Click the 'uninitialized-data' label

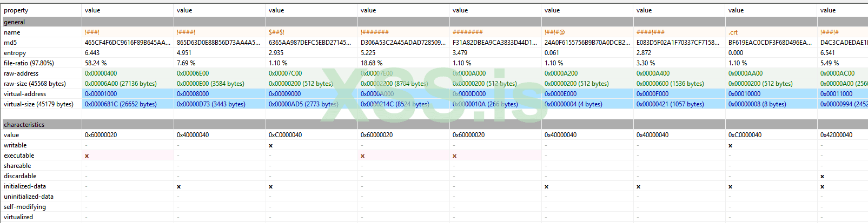(29, 197)
